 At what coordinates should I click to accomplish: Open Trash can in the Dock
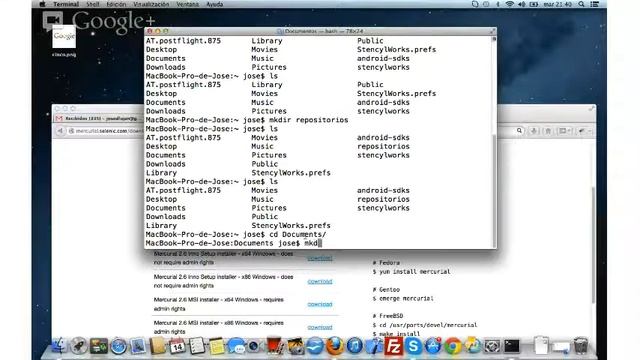tap(580, 346)
